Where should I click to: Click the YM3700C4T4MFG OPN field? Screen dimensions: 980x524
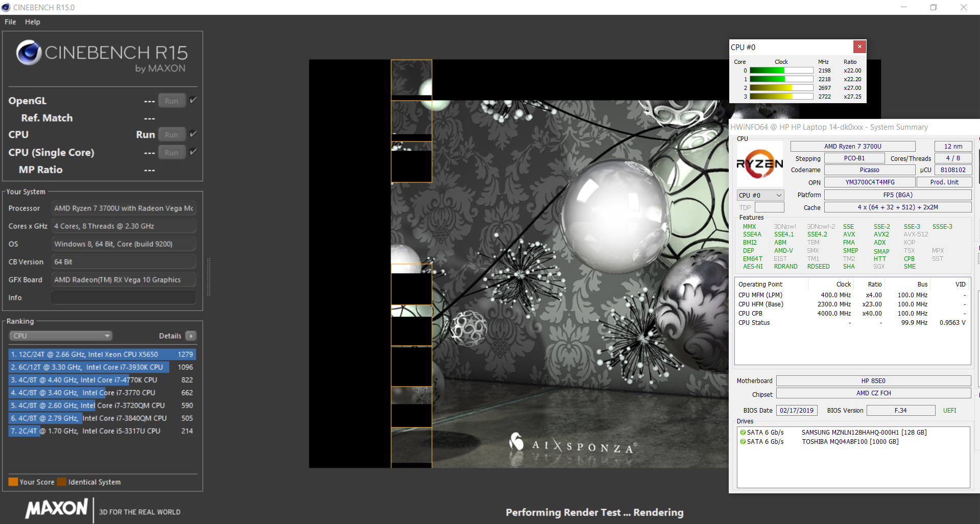point(869,182)
